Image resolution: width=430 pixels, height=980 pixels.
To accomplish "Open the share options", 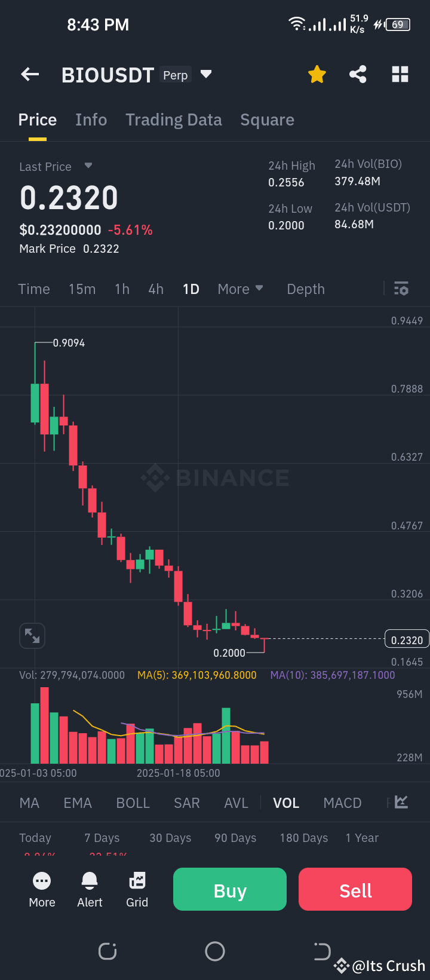I will (x=358, y=74).
